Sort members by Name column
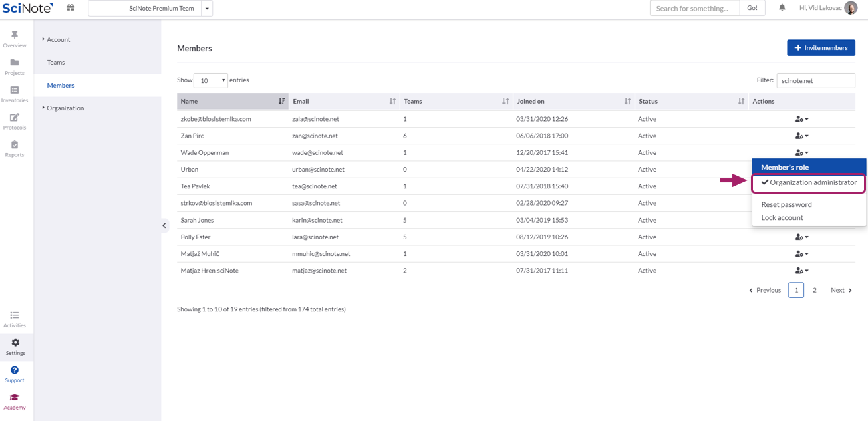The width and height of the screenshot is (868, 421). tap(233, 101)
